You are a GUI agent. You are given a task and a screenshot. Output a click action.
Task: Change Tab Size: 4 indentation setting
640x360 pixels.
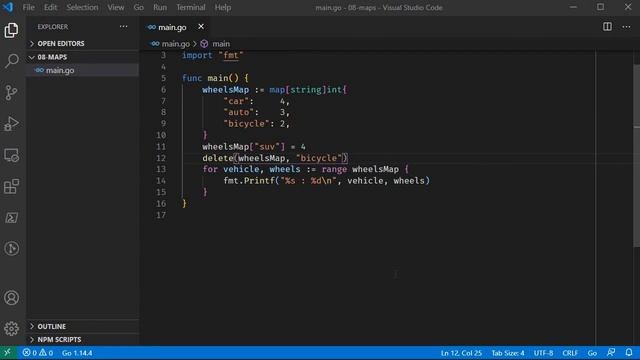point(508,353)
